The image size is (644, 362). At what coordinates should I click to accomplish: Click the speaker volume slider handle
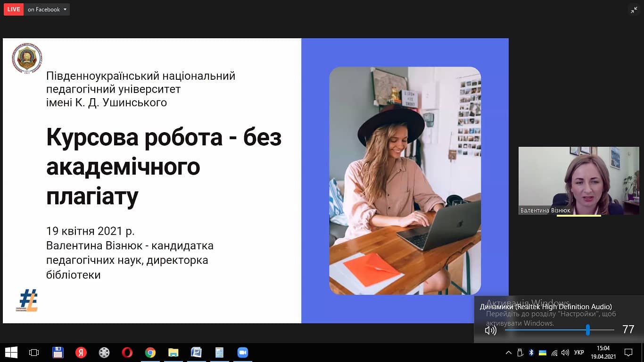588,330
